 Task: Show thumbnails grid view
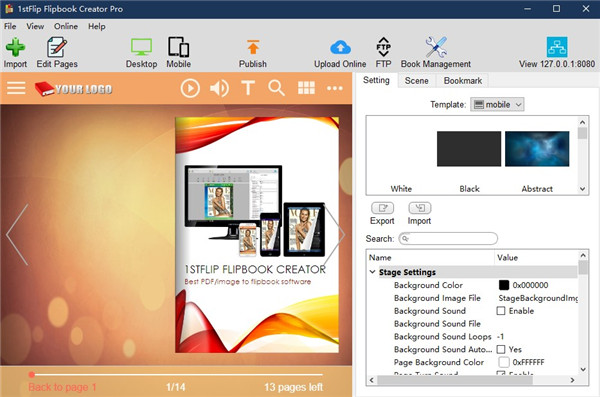307,88
